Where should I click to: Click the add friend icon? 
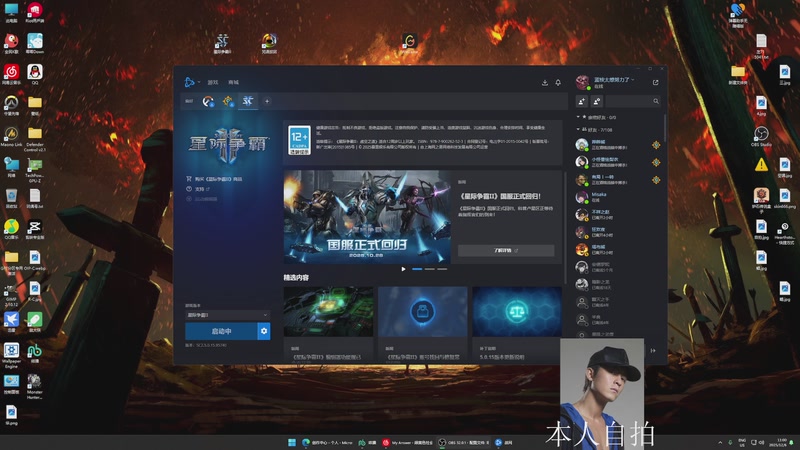(582, 102)
